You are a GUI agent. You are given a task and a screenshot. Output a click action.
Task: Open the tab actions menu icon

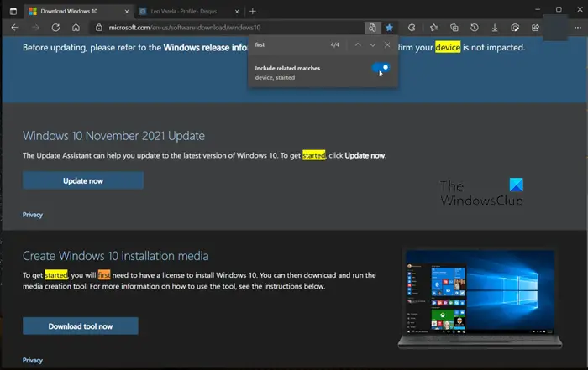pos(13,11)
